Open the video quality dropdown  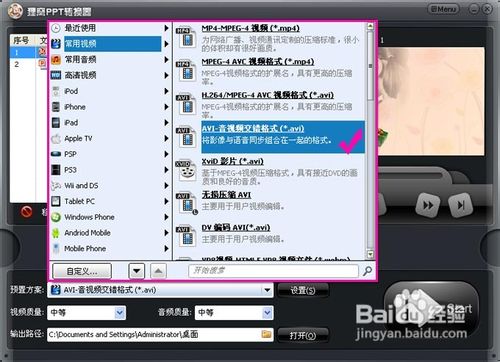click(120, 313)
